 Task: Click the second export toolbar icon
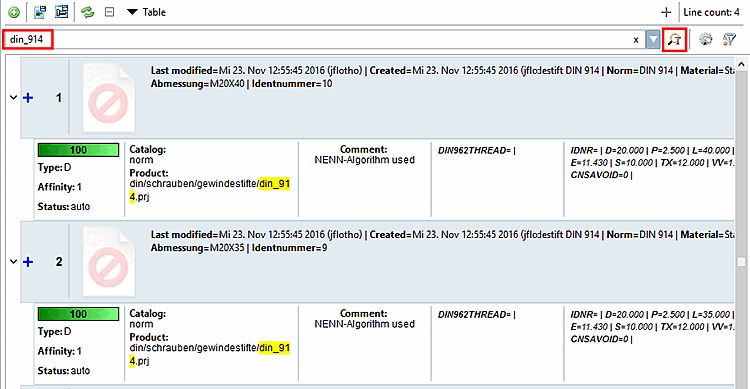click(61, 12)
